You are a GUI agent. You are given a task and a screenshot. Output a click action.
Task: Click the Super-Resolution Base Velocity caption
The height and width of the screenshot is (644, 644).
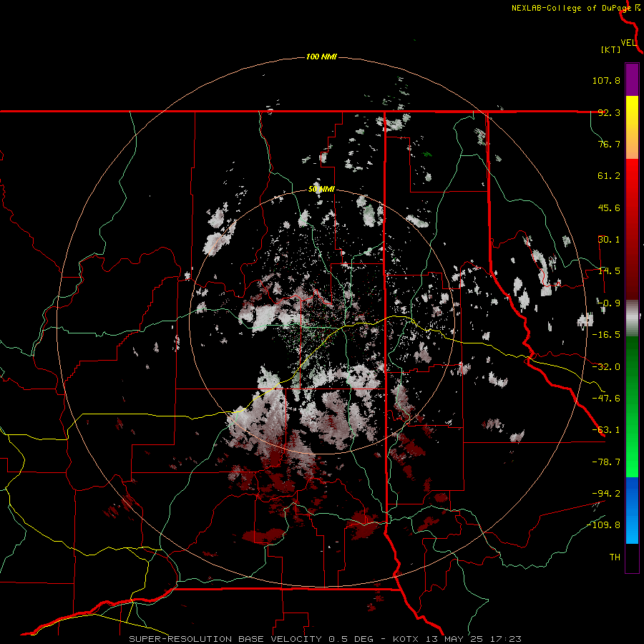click(326, 639)
